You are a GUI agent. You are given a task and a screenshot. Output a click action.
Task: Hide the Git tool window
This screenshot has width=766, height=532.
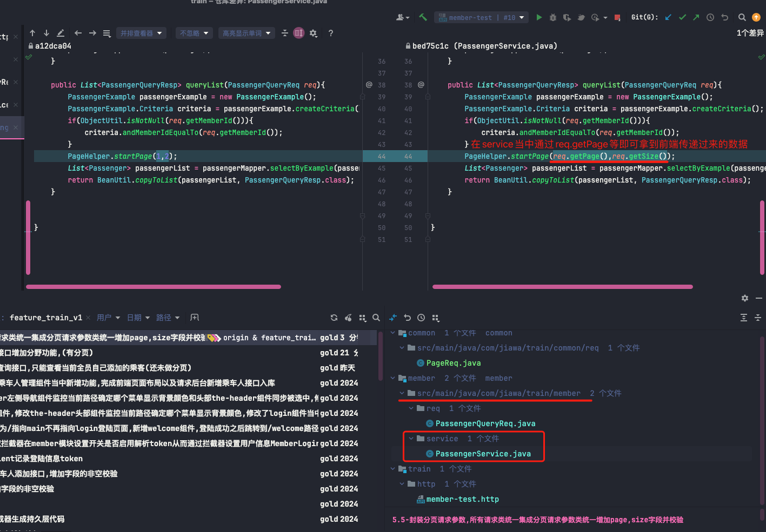[x=759, y=298]
